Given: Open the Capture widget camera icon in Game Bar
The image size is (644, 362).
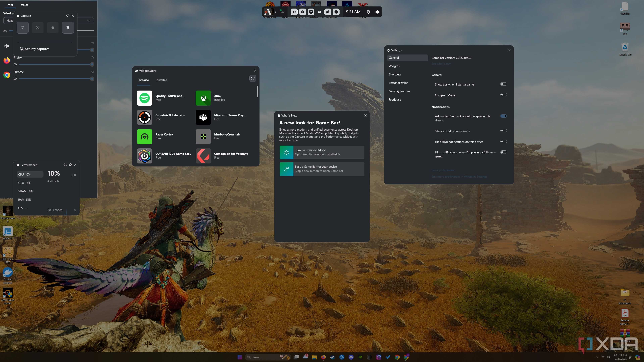Looking at the screenshot, I should 302,12.
